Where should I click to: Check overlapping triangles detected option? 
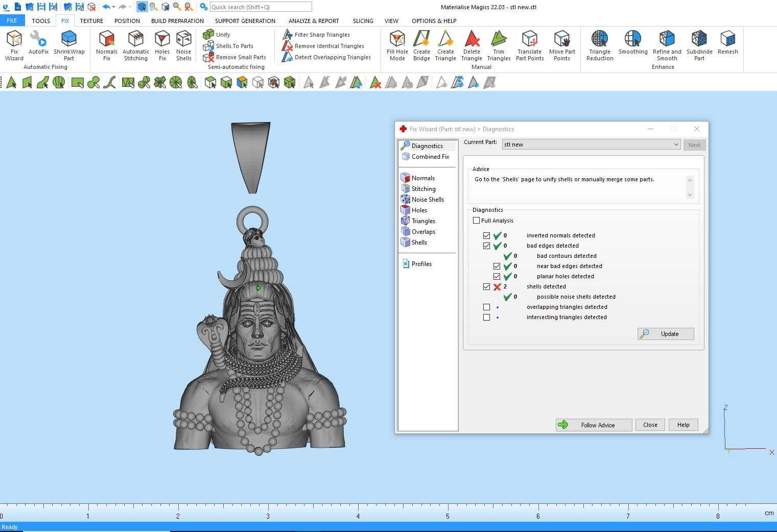pyautogui.click(x=486, y=307)
